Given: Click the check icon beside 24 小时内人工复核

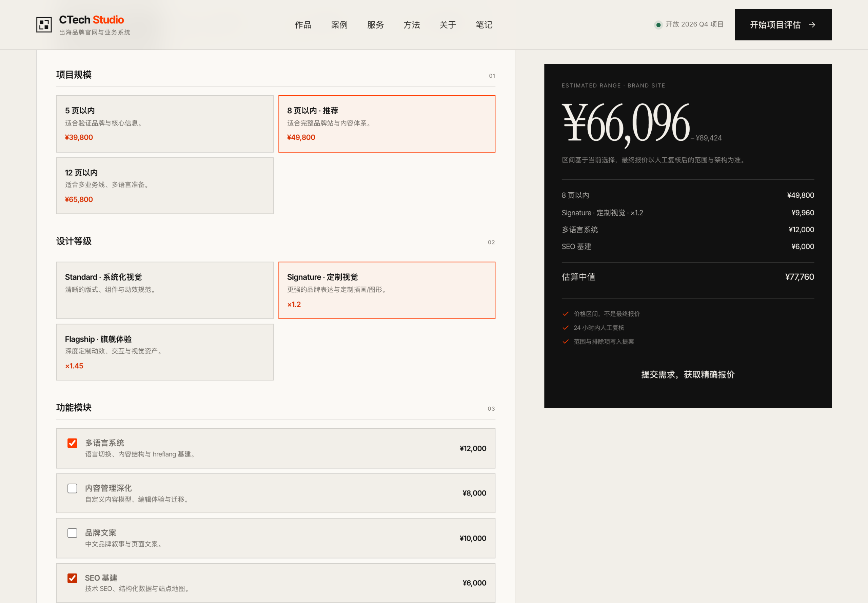Looking at the screenshot, I should point(566,328).
